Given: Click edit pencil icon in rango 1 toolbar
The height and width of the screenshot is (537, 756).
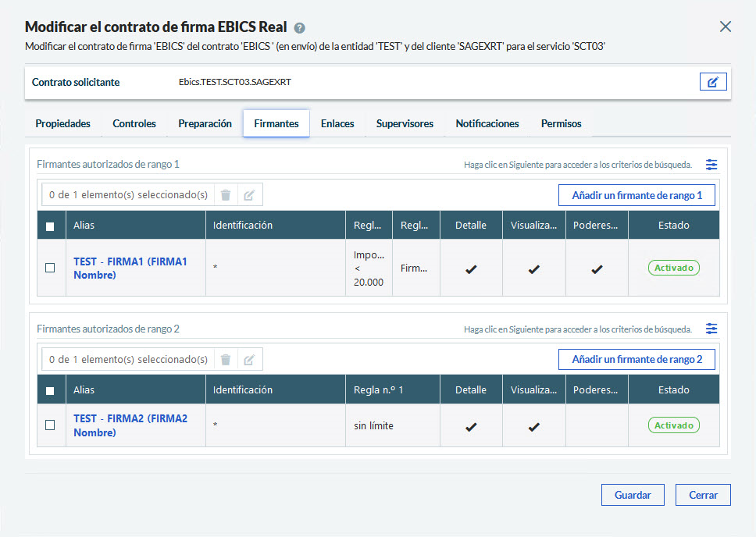Looking at the screenshot, I should 249,195.
